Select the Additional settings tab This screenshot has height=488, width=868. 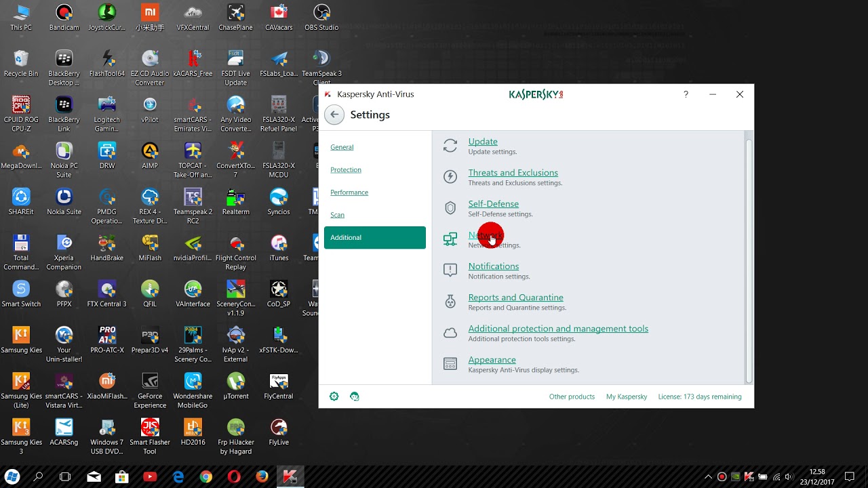tap(375, 238)
